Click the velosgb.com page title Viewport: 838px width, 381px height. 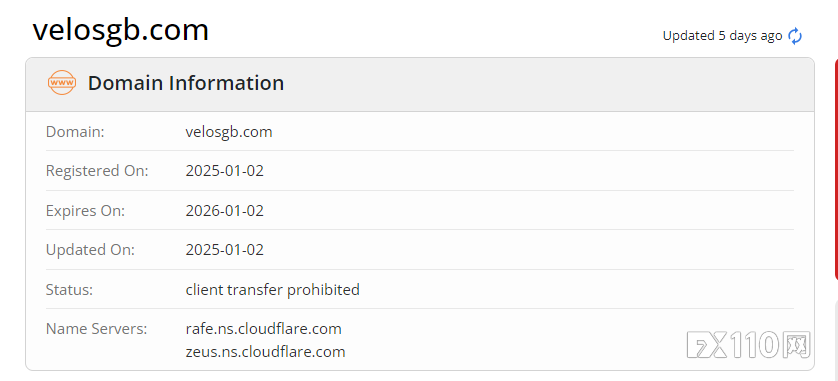[x=121, y=30]
